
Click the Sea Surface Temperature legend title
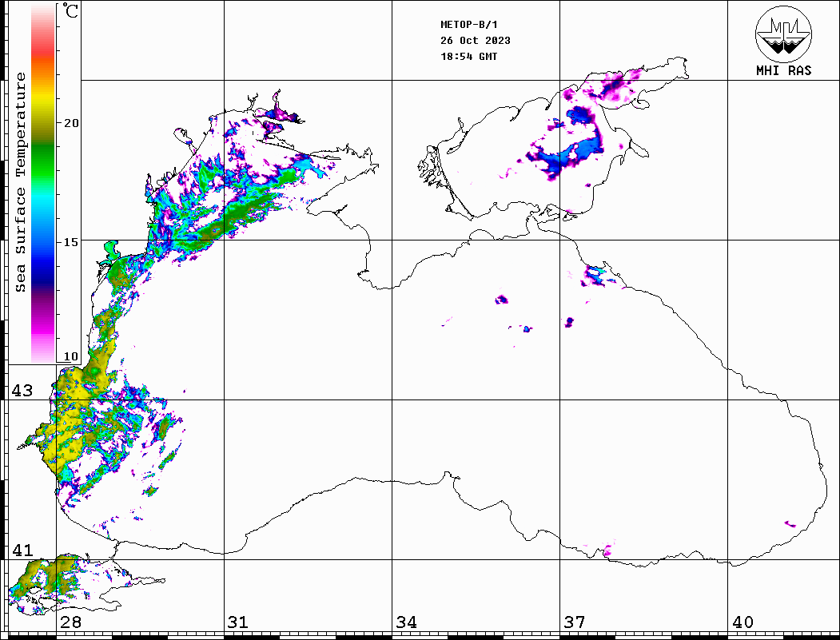[x=20, y=183]
